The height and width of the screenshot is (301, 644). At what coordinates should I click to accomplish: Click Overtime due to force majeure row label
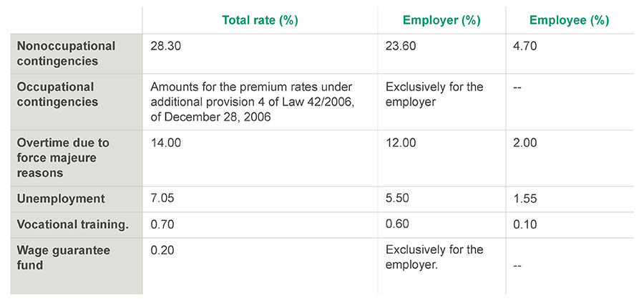(x=63, y=158)
